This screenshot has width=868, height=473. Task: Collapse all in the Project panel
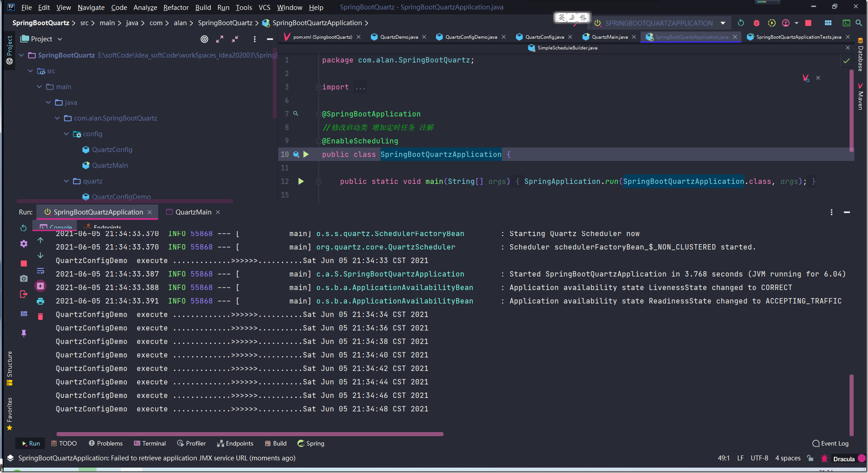(x=235, y=39)
